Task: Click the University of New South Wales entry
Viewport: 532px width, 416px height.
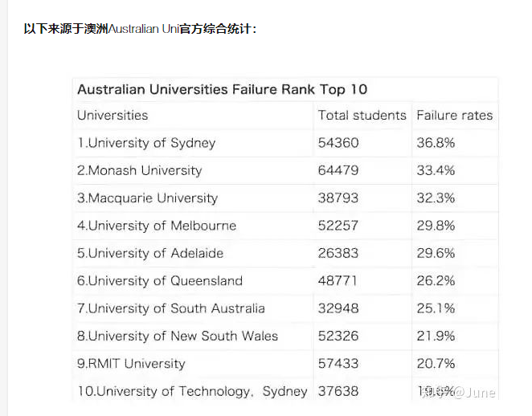Action: tap(178, 336)
